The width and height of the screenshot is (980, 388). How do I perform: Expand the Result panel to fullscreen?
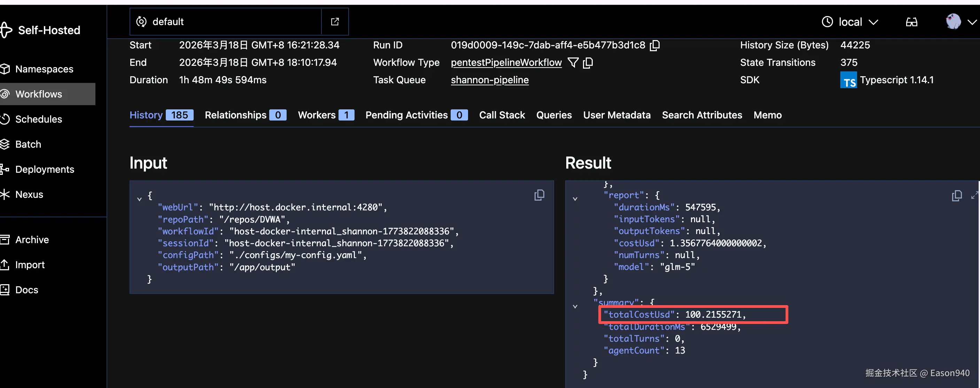pyautogui.click(x=974, y=195)
